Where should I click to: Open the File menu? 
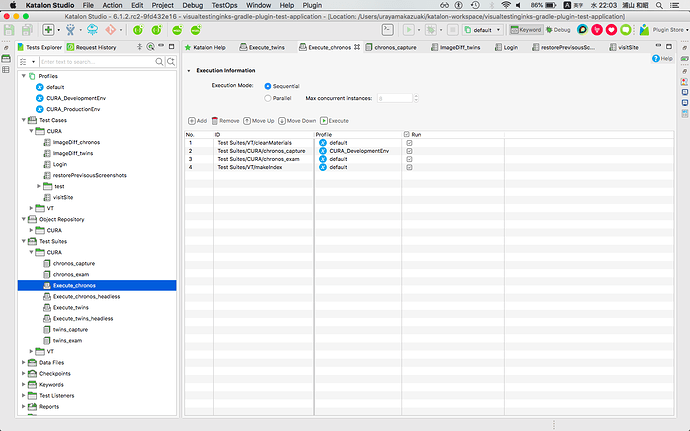pos(88,5)
